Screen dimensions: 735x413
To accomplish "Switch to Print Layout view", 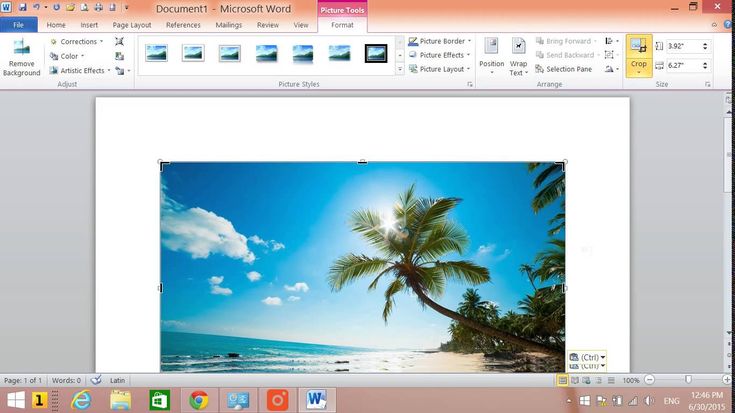I will click(x=563, y=381).
